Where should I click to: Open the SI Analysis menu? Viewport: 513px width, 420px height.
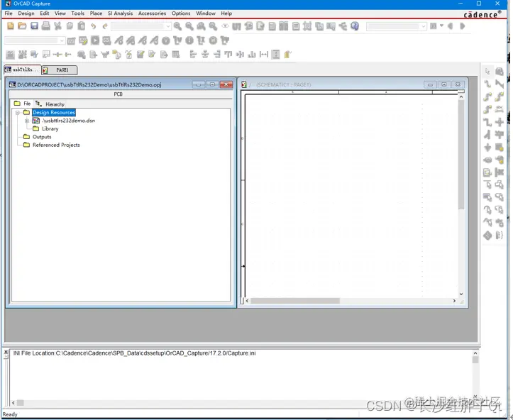pyautogui.click(x=120, y=13)
